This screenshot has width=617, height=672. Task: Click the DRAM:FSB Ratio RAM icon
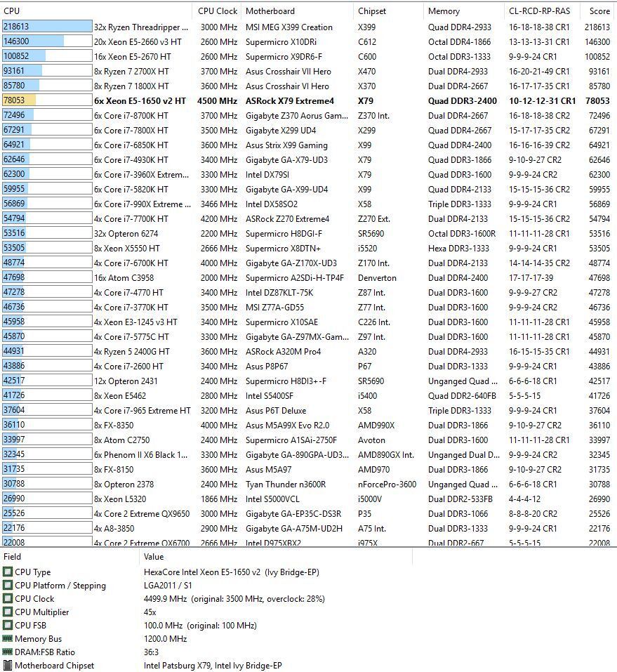click(x=7, y=652)
